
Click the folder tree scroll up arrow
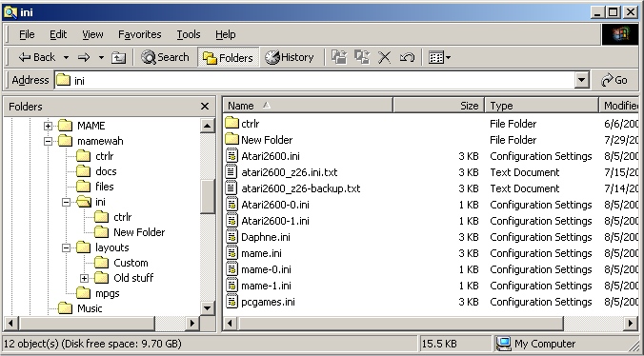click(208, 126)
